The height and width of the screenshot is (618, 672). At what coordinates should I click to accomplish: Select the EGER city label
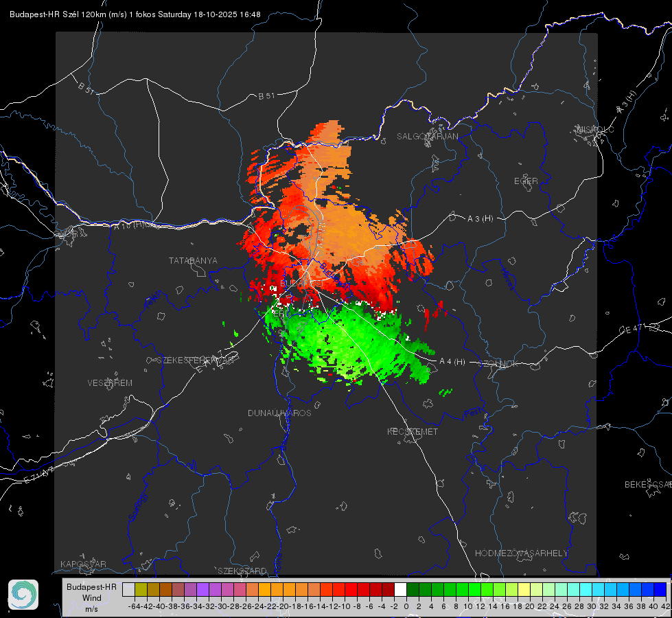coord(526,181)
